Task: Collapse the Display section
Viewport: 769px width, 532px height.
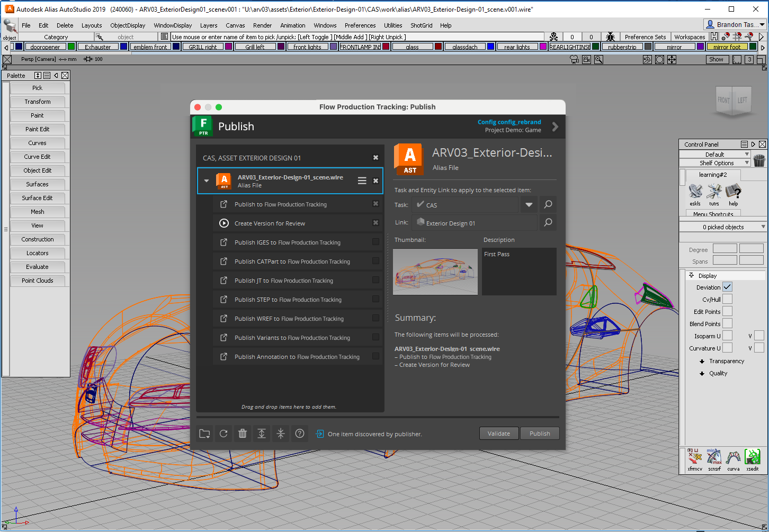Action: click(691, 275)
